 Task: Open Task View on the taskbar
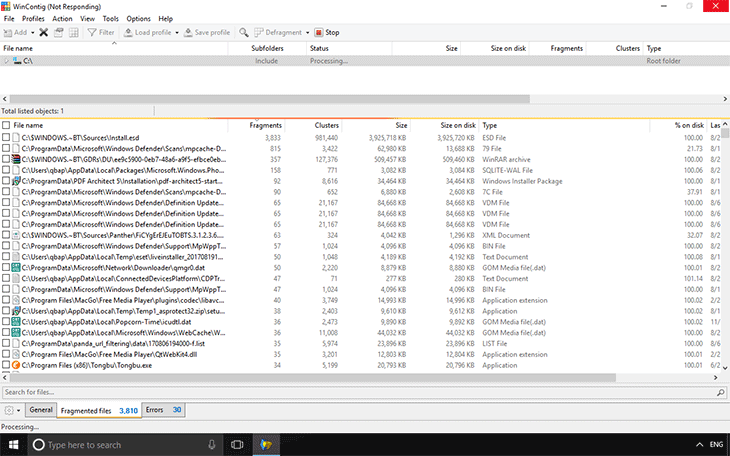pos(237,445)
